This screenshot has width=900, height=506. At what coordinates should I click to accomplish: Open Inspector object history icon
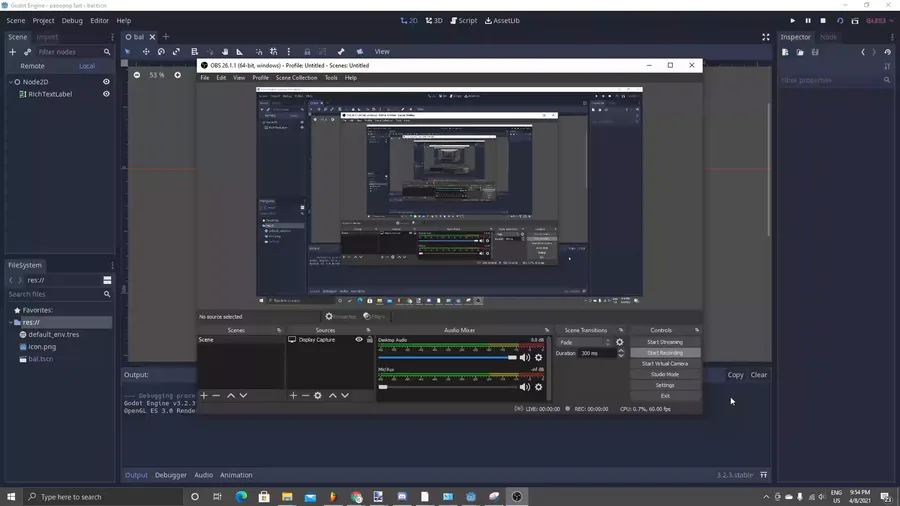pyautogui.click(x=887, y=52)
